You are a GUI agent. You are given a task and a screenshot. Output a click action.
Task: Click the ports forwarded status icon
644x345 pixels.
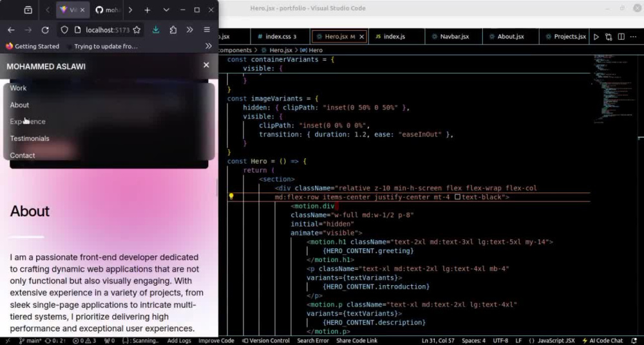tap(109, 340)
